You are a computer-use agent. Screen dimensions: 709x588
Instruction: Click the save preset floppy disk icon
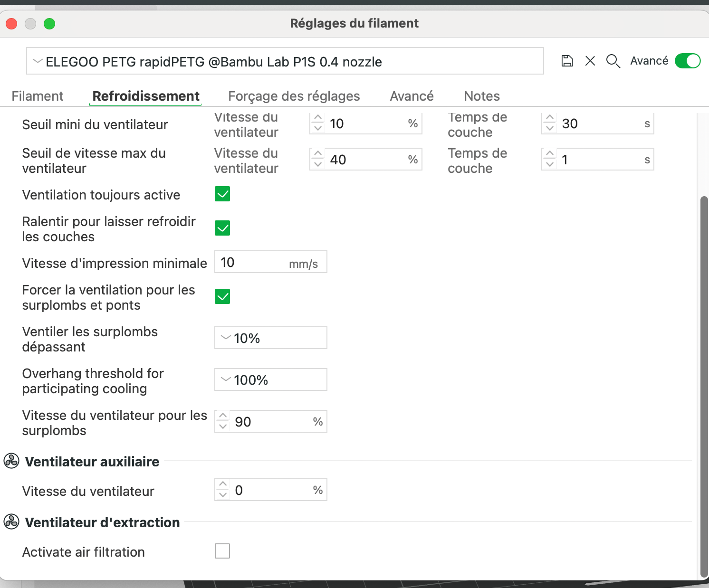567,61
